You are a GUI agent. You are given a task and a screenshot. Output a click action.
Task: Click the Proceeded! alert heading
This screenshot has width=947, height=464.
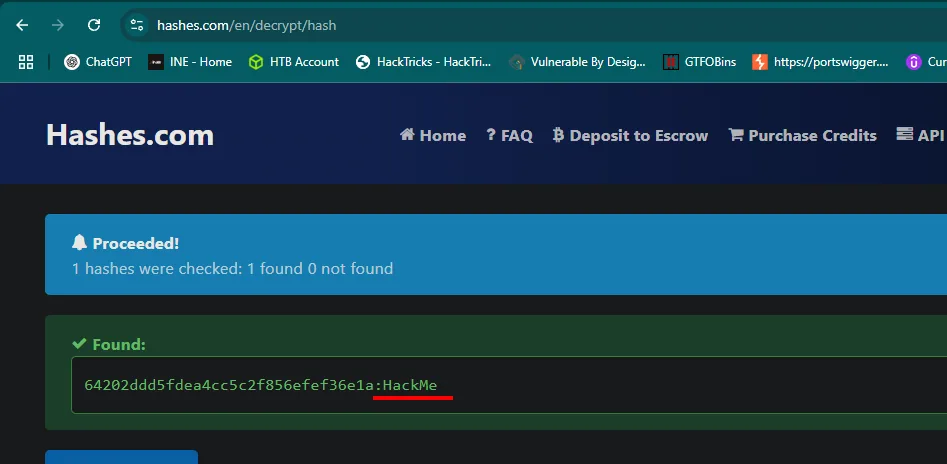[x=135, y=243]
